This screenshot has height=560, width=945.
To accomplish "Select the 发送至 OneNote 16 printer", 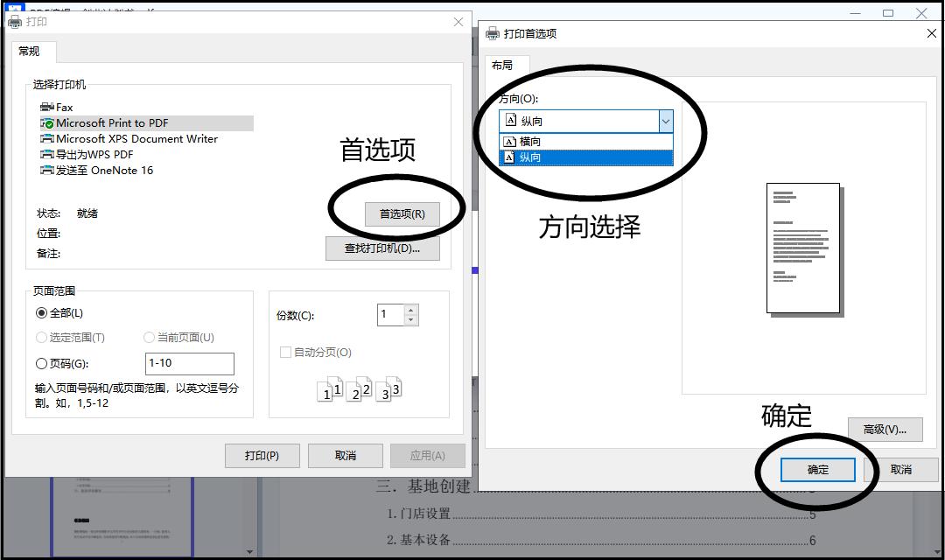I will pos(104,170).
